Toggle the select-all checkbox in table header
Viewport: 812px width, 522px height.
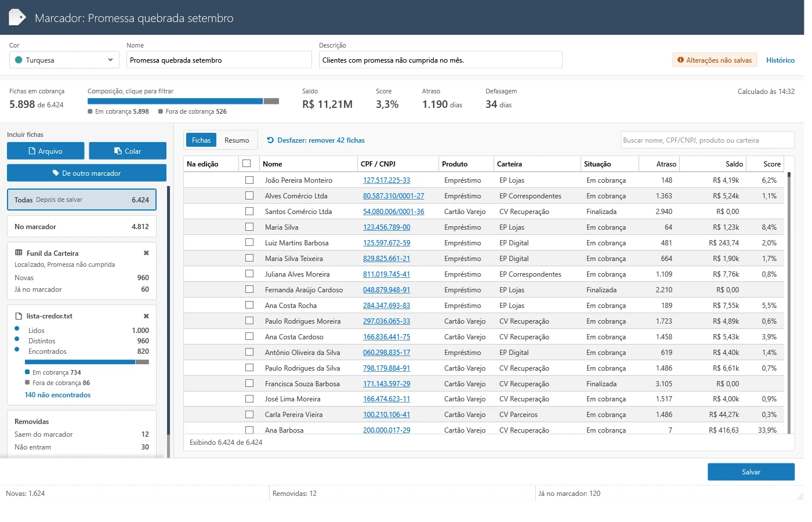point(246,164)
